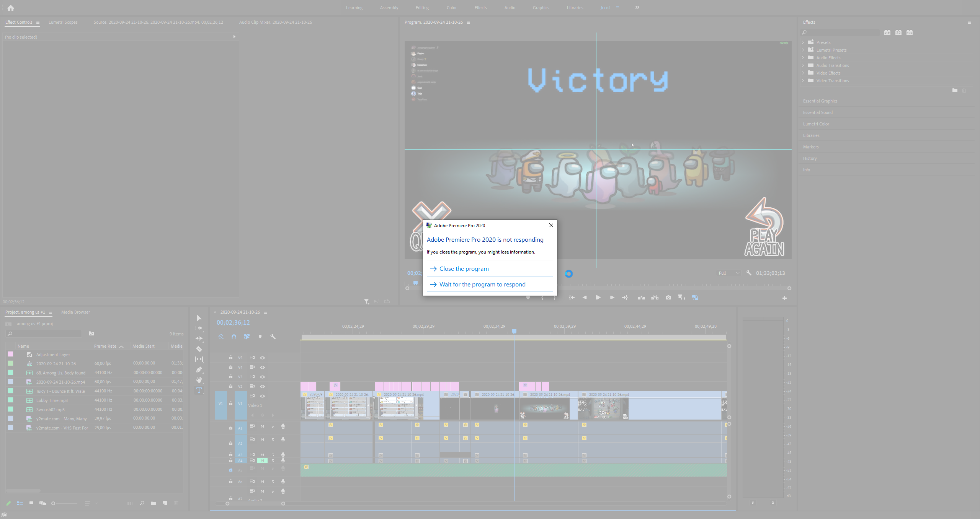Choose Wait for the program to respond
Screen dimensions: 980x519
point(482,285)
